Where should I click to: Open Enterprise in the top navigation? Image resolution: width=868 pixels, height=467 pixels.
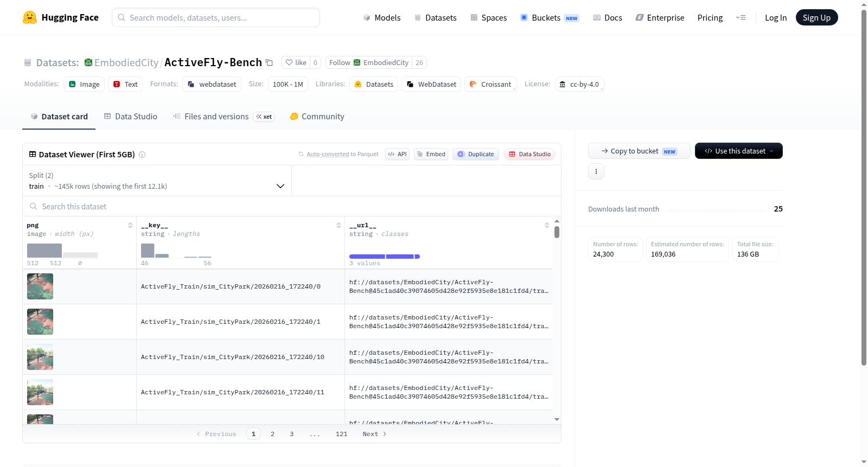[660, 17]
